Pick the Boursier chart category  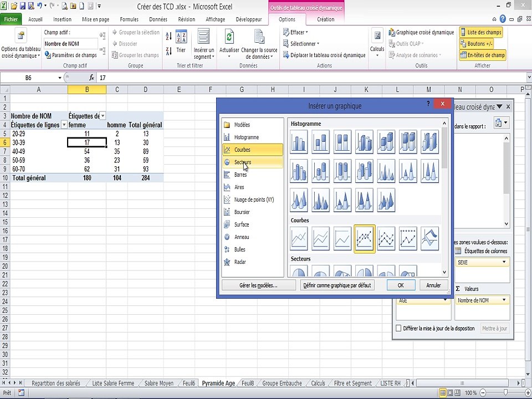(253, 212)
